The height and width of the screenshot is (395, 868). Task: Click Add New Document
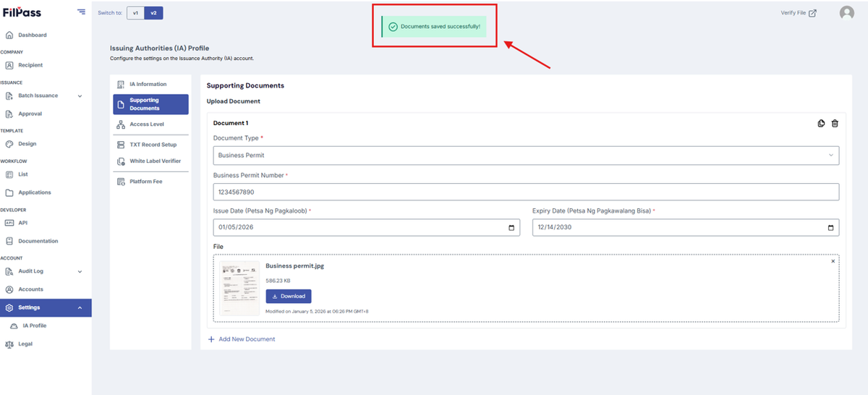(242, 339)
